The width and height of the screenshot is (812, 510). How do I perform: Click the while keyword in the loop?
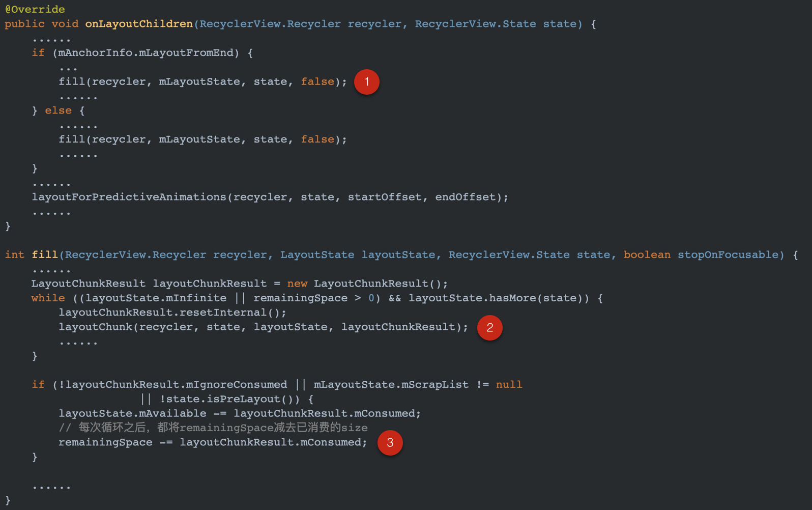pyautogui.click(x=48, y=298)
